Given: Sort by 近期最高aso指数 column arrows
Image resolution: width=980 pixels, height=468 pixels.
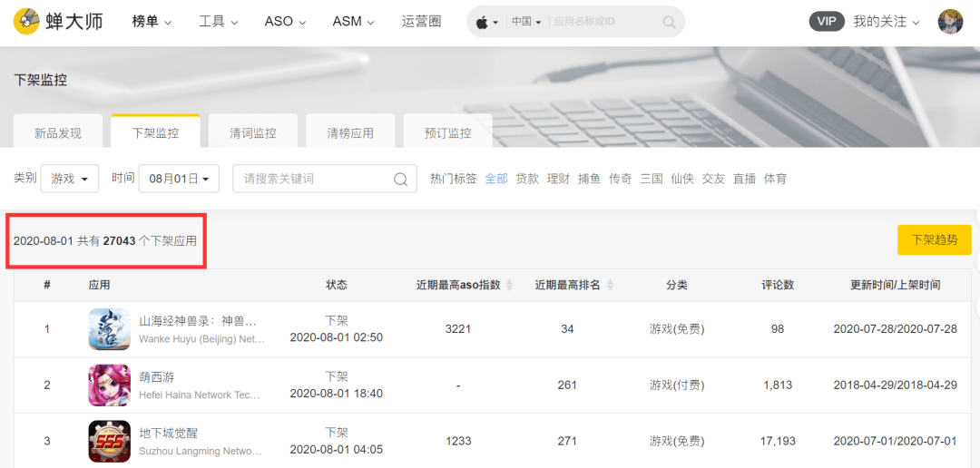Looking at the screenshot, I should click(509, 286).
